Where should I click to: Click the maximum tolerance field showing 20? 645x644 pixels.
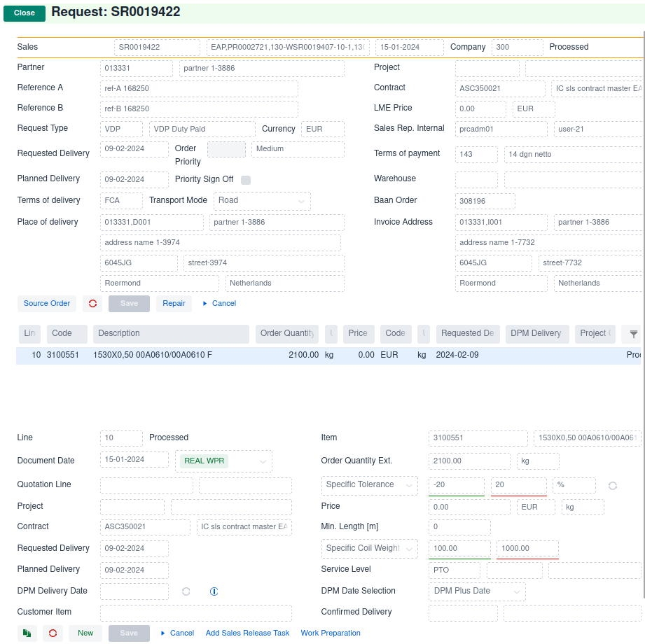coord(519,485)
